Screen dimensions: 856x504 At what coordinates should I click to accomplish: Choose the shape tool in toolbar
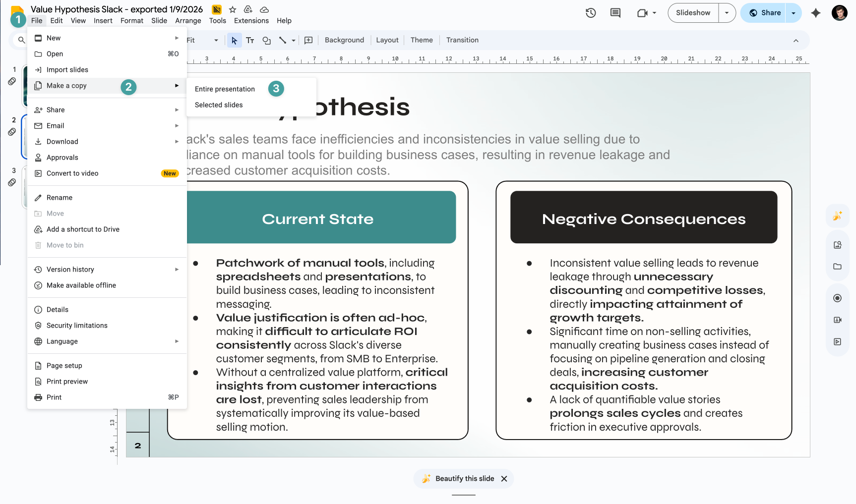point(266,40)
